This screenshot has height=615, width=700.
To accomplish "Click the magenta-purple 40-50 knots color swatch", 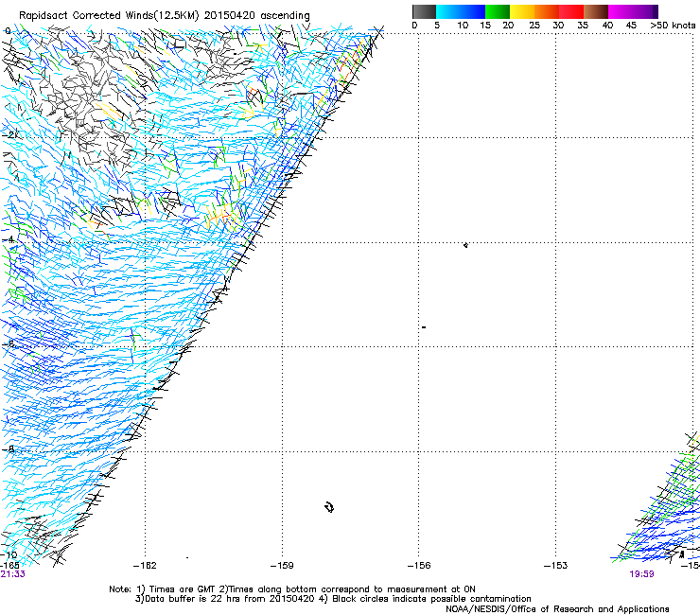I will (633, 11).
